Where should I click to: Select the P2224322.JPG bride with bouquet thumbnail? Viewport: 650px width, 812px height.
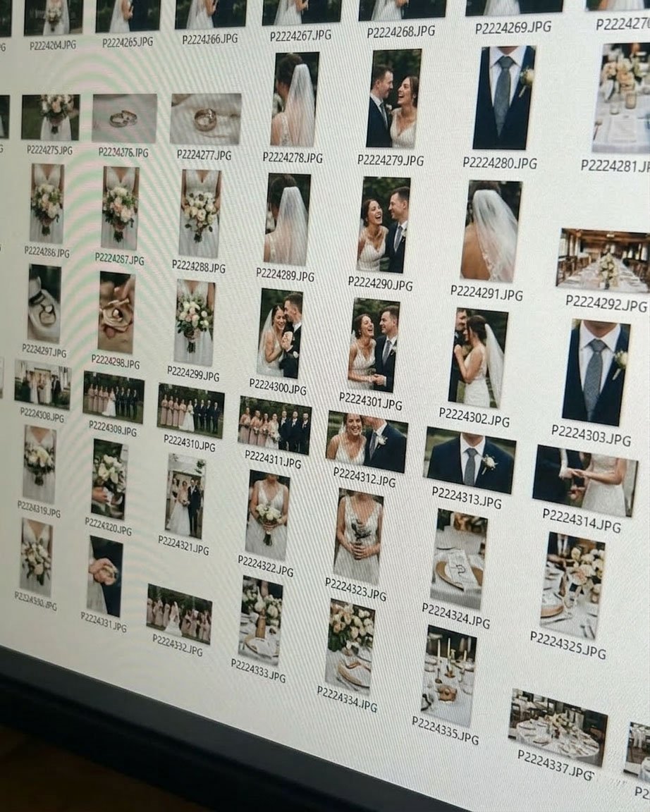pyautogui.click(x=267, y=516)
